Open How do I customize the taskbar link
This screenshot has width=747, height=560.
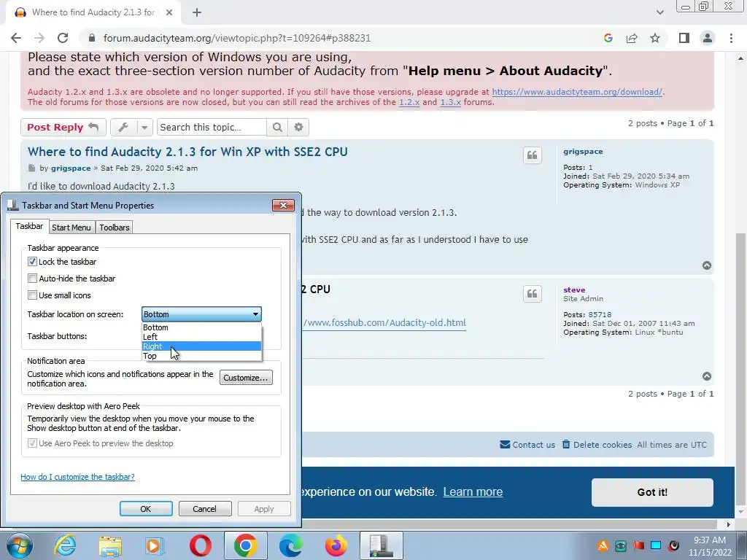(77, 477)
